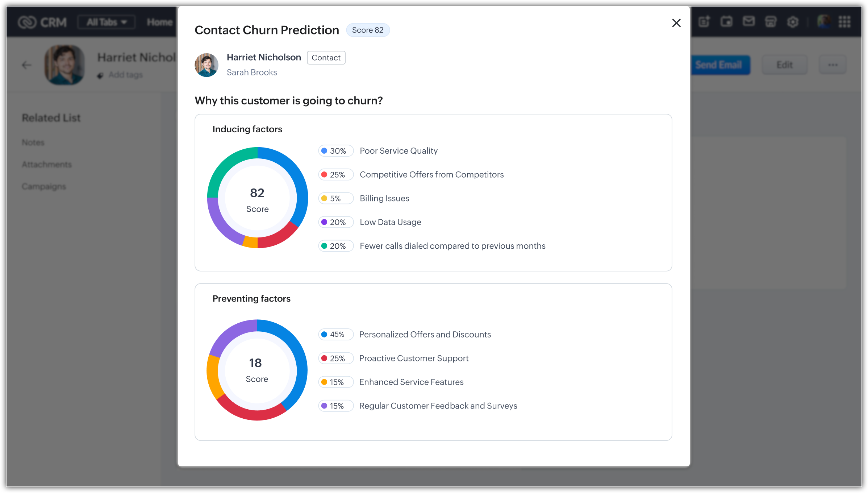Image resolution: width=868 pixels, height=493 pixels.
Task: Open the calendar icon in top bar
Action: pyautogui.click(x=726, y=22)
